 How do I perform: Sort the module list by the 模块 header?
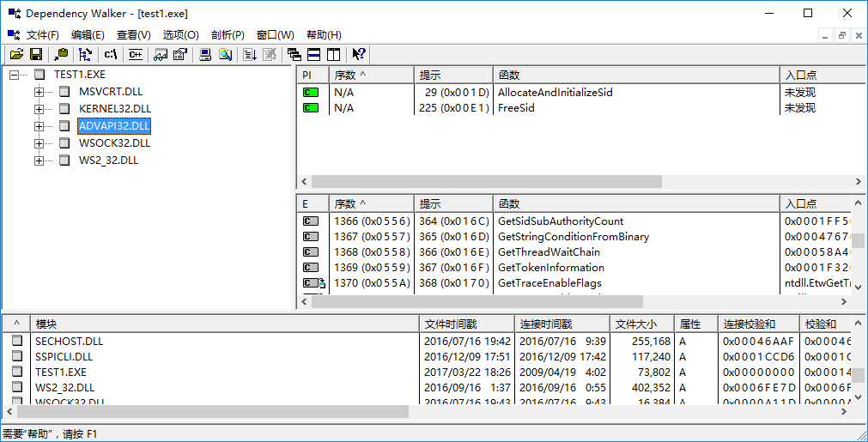[225, 324]
